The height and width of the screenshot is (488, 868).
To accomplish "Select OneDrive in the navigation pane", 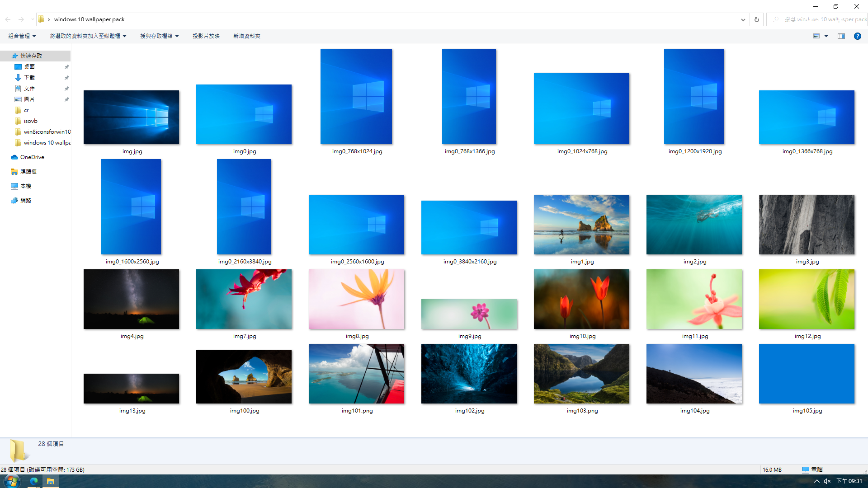I will pos(32,157).
